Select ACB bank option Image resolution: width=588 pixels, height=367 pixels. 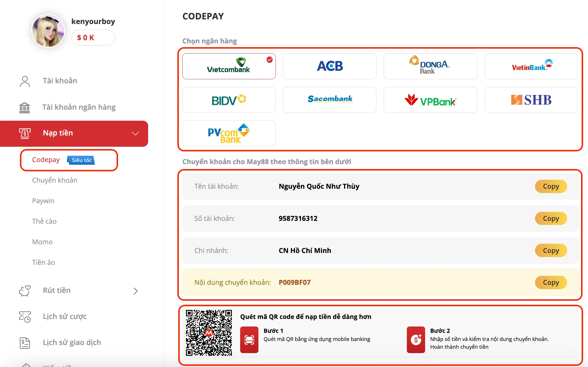(330, 66)
